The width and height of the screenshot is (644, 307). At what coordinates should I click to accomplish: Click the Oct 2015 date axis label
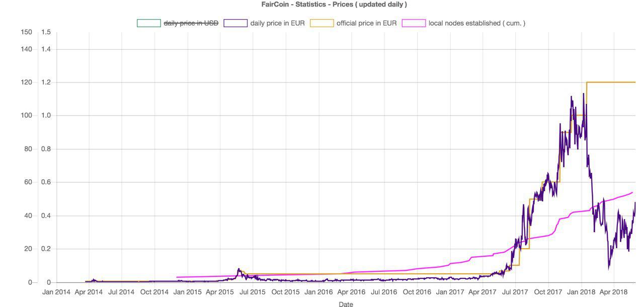tap(285, 292)
